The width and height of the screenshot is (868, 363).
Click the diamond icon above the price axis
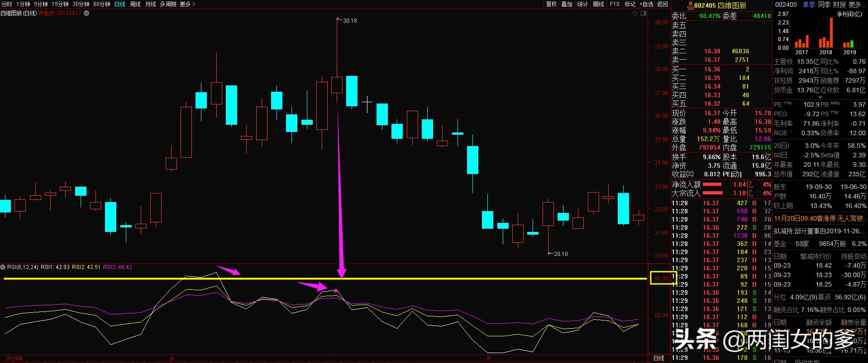635,14
